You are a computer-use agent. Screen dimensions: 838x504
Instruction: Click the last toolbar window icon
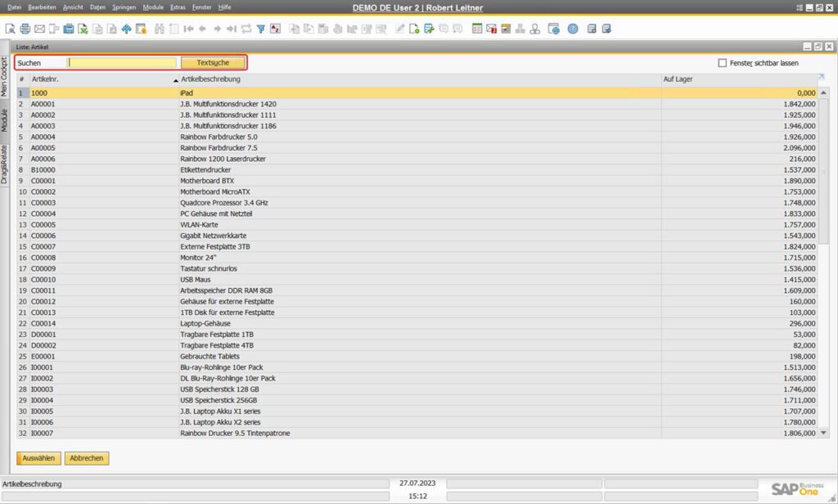tap(606, 29)
